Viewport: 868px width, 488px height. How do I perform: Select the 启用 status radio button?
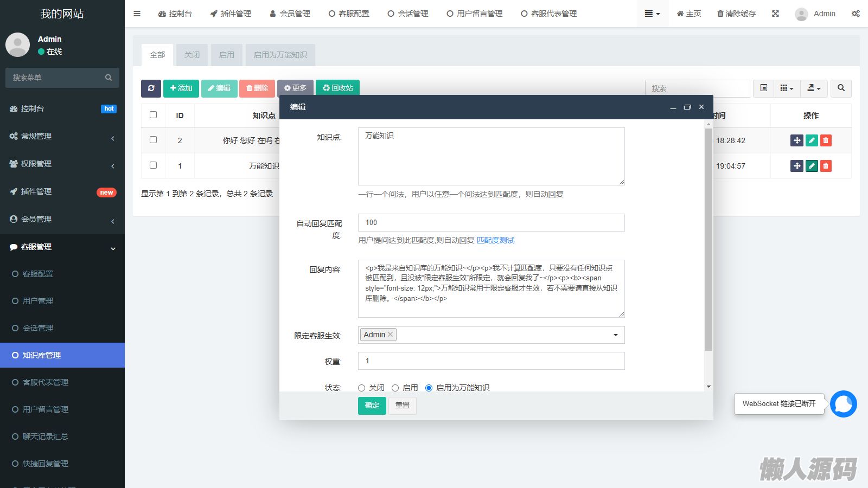tap(395, 388)
